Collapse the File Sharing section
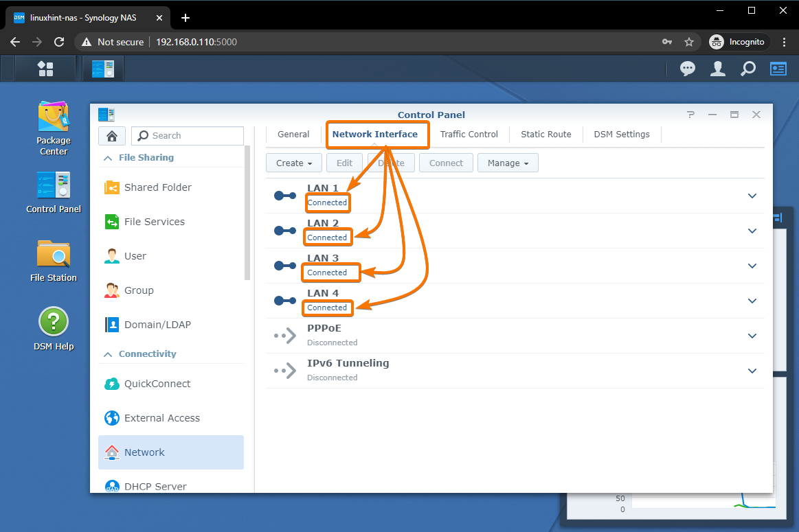This screenshot has height=532, width=799. tap(108, 158)
